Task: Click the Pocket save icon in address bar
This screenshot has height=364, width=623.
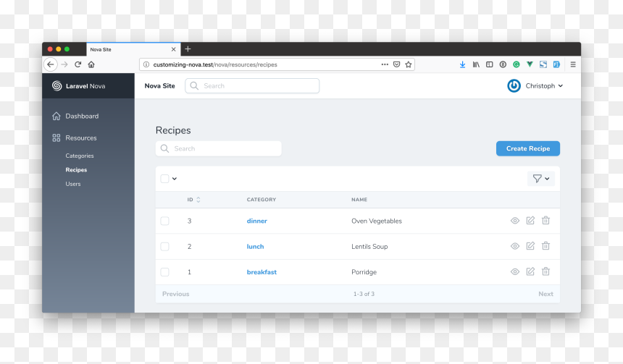Action: point(396,64)
